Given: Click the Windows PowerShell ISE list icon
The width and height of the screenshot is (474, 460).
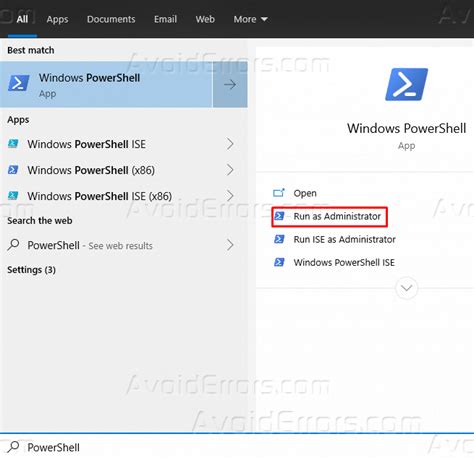Looking at the screenshot, I should pyautogui.click(x=13, y=143).
